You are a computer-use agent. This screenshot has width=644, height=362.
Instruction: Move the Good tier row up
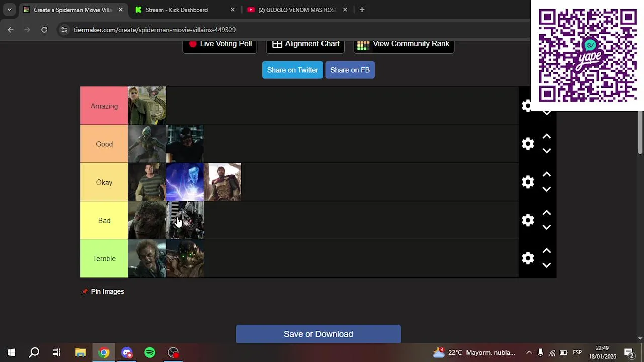point(547,137)
